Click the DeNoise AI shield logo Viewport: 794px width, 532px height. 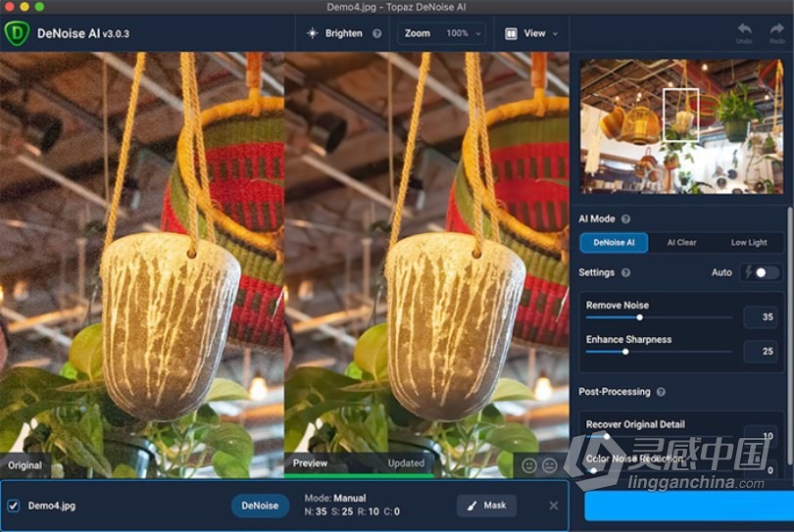pos(17,33)
